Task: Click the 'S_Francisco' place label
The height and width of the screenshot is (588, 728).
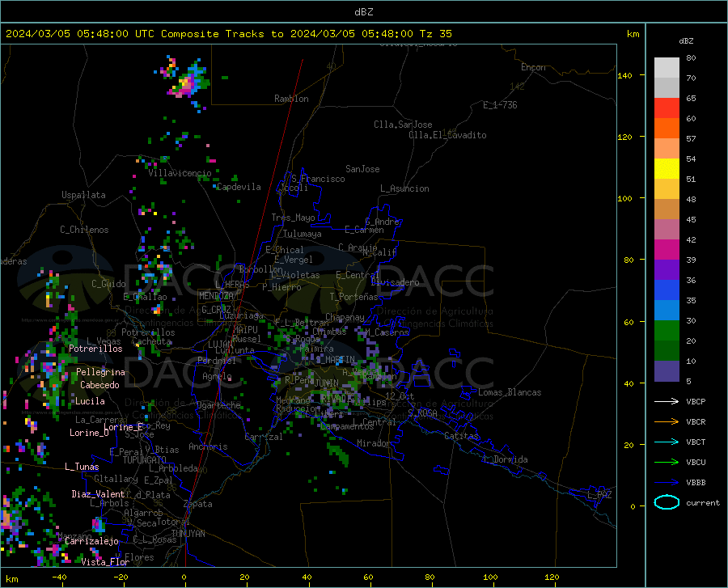Action: (x=318, y=179)
